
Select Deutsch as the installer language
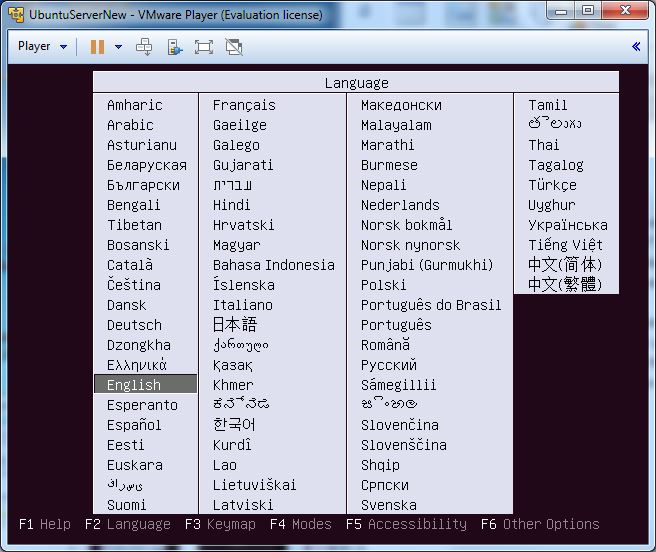point(134,325)
